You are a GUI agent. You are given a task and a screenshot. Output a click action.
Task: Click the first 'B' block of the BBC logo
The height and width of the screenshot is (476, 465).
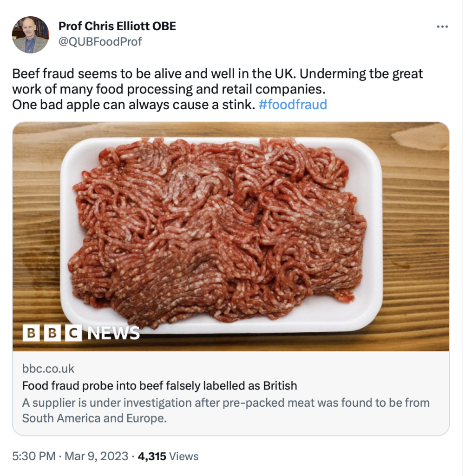point(31,333)
